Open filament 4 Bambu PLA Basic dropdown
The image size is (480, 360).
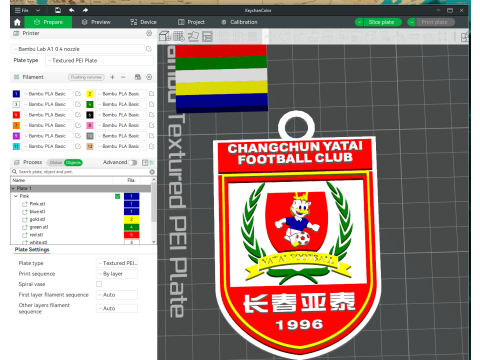tap(121, 104)
